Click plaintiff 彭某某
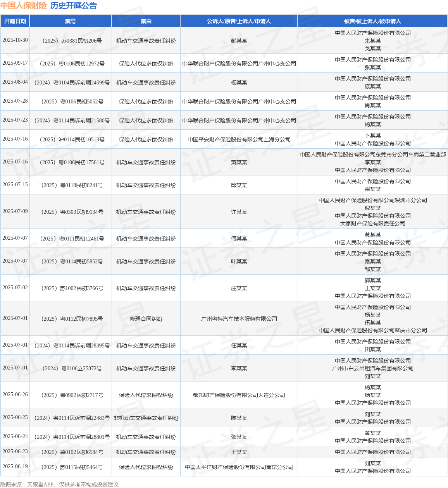This screenshot has width=448, height=488. pyautogui.click(x=239, y=41)
